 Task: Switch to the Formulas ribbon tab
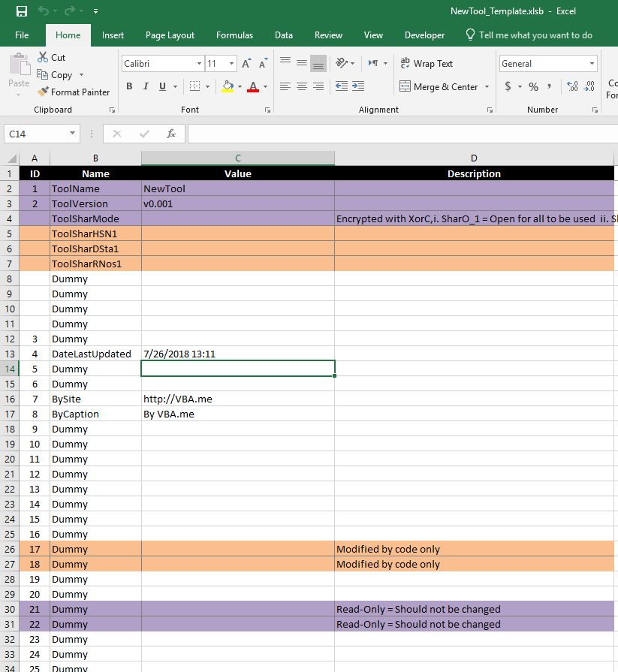234,35
